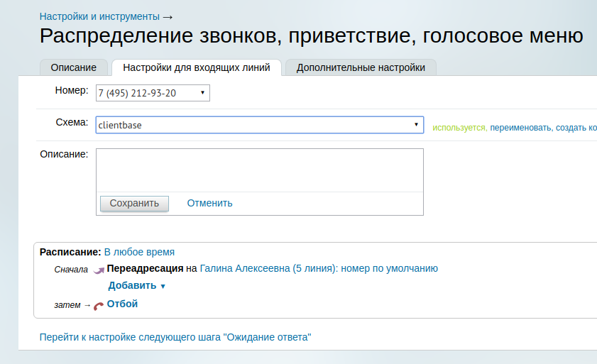The width and height of the screenshot is (597, 364).
Task: Switch to the Описание tab
Action: (x=73, y=67)
